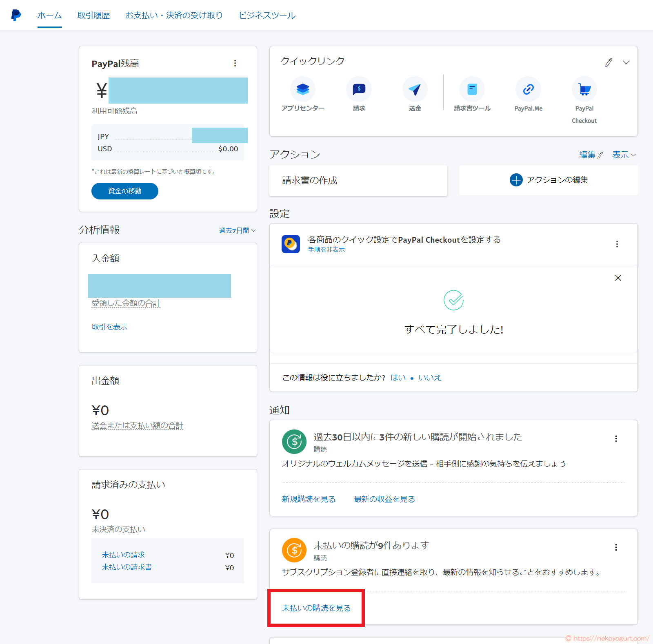Open the ビジネスツール menu
The width and height of the screenshot is (653, 644).
point(267,15)
